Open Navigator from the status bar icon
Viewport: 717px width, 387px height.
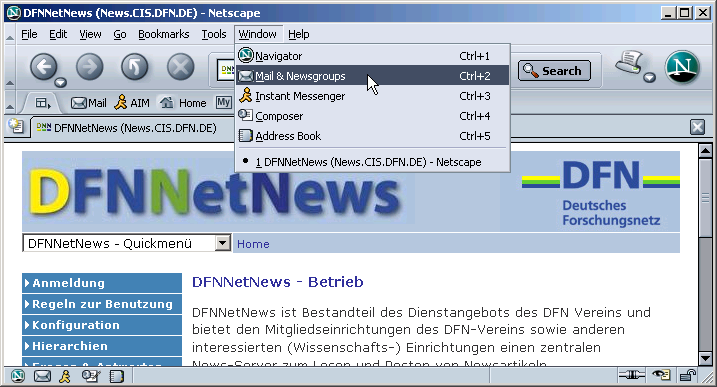pos(18,376)
